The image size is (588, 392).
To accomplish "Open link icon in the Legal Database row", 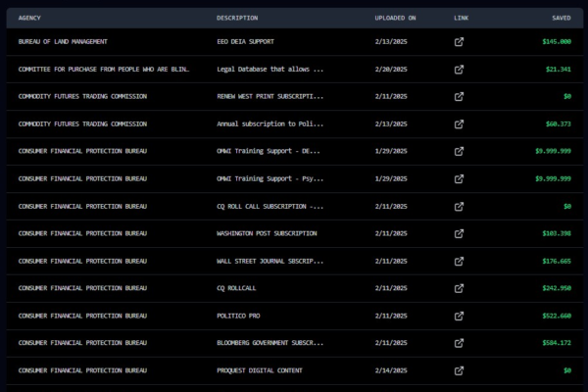I will 459,70.
